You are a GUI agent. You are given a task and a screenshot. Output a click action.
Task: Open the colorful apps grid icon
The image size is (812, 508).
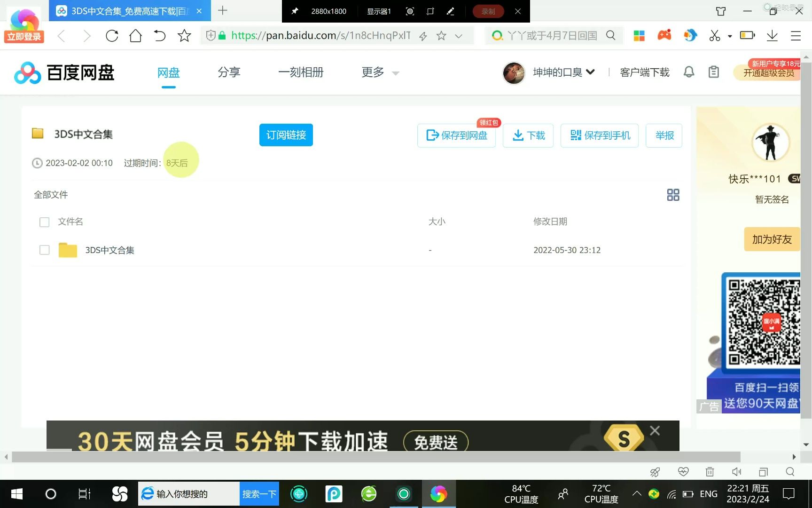[639, 35]
